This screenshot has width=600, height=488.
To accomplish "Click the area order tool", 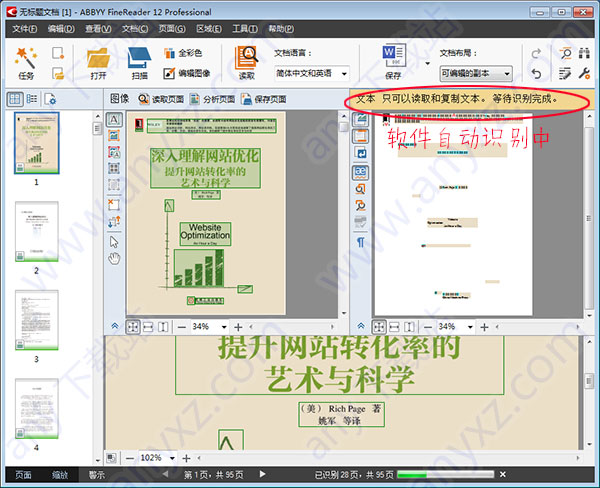I will 114,221.
